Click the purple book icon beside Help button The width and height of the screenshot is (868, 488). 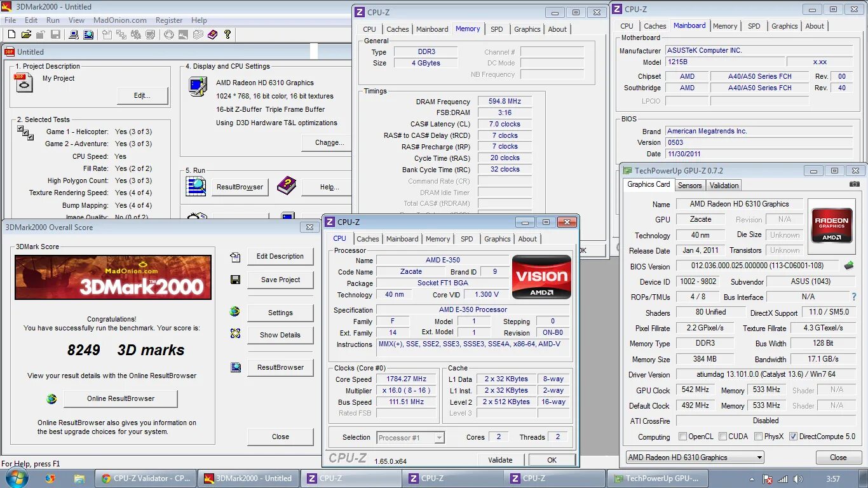(287, 186)
